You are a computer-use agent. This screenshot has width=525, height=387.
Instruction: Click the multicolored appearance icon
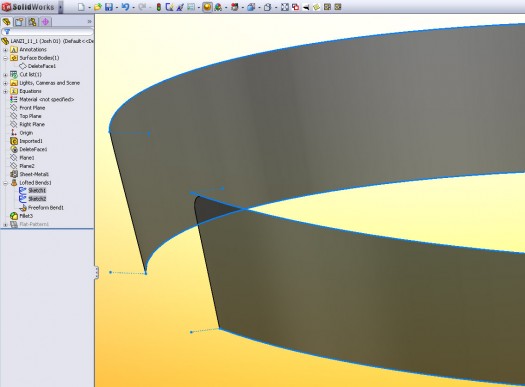(218, 7)
